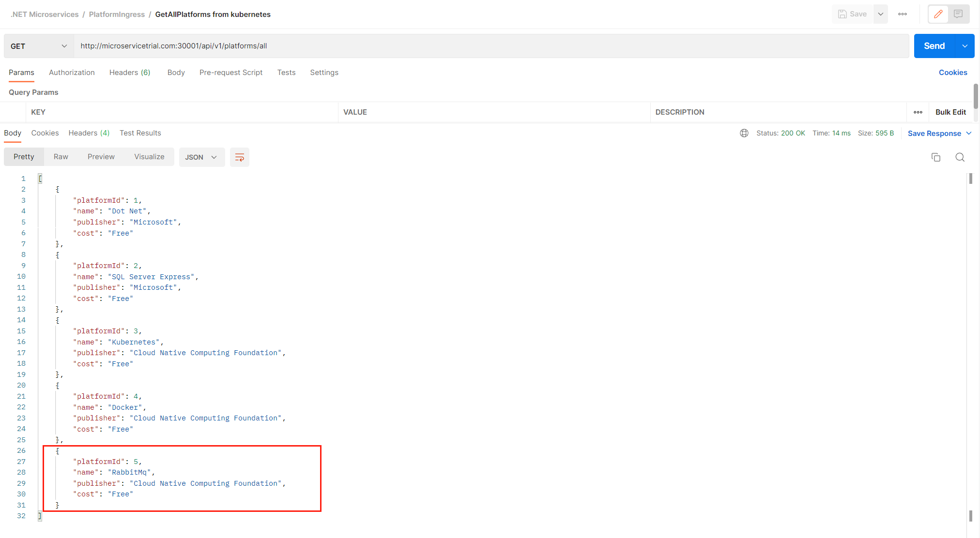
Task: Expand the Send button dropdown arrow
Action: click(x=965, y=46)
